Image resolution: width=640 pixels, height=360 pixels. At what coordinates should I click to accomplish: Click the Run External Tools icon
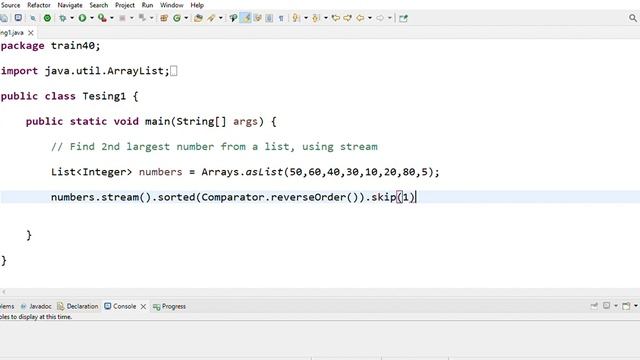pyautogui.click(x=102, y=18)
